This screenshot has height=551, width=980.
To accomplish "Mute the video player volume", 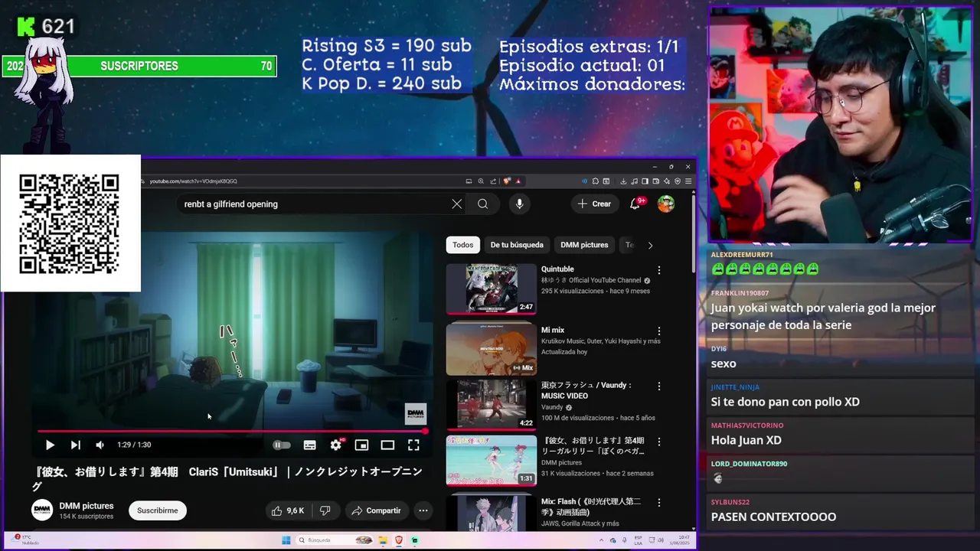I will click(100, 445).
